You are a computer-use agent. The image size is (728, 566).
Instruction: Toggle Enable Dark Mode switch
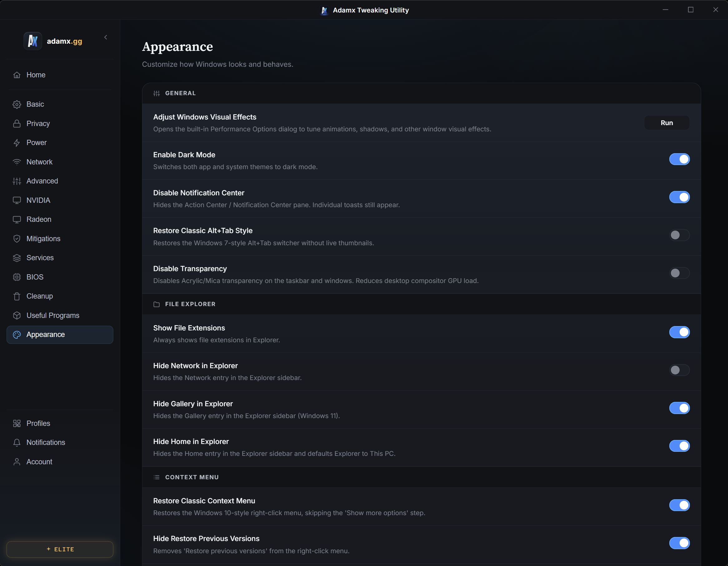[679, 159]
